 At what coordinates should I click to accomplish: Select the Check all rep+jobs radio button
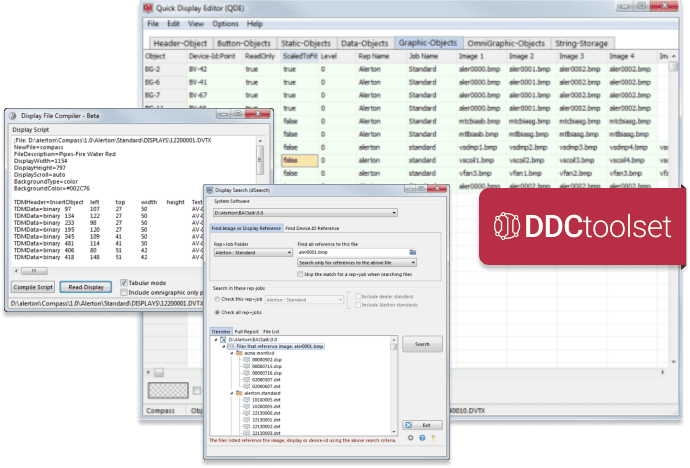(217, 314)
